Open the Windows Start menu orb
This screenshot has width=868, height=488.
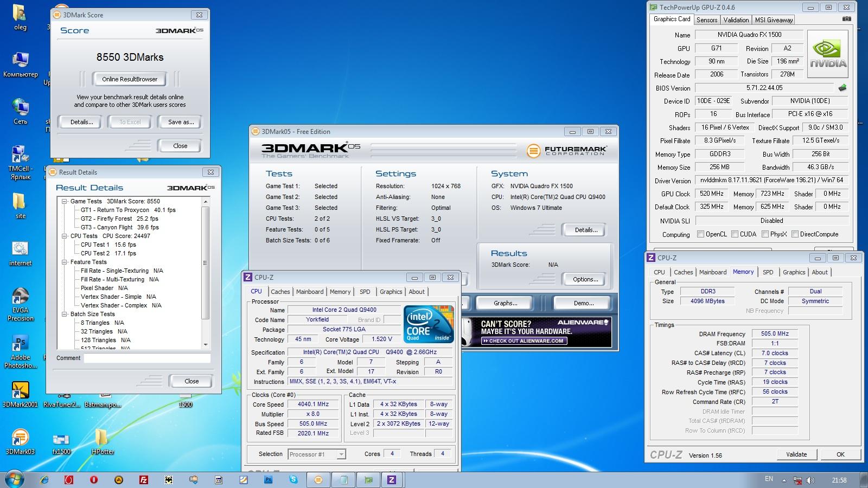click(15, 479)
